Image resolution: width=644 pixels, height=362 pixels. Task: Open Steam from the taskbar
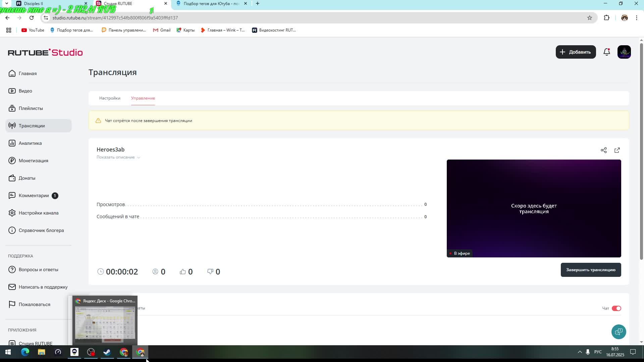click(107, 352)
